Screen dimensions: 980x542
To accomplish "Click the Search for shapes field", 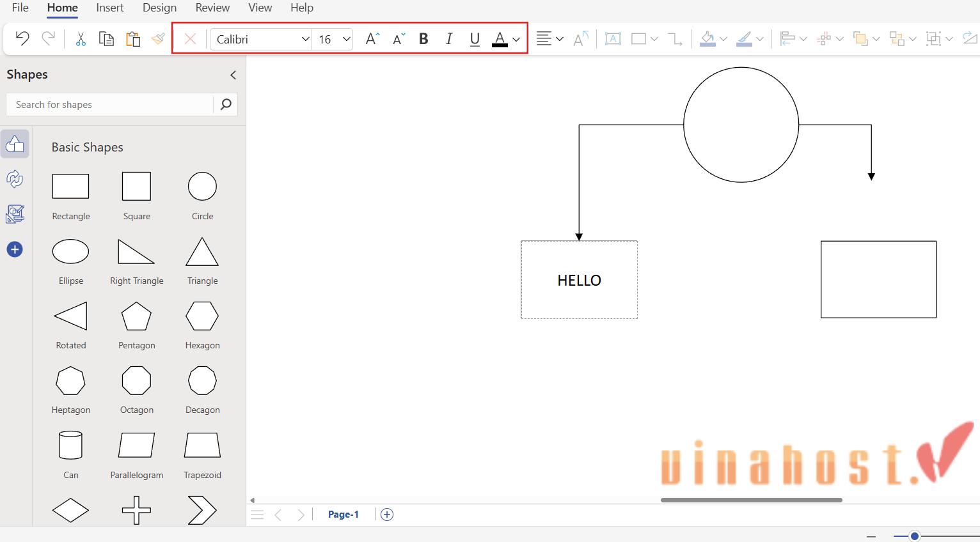I will click(x=109, y=105).
